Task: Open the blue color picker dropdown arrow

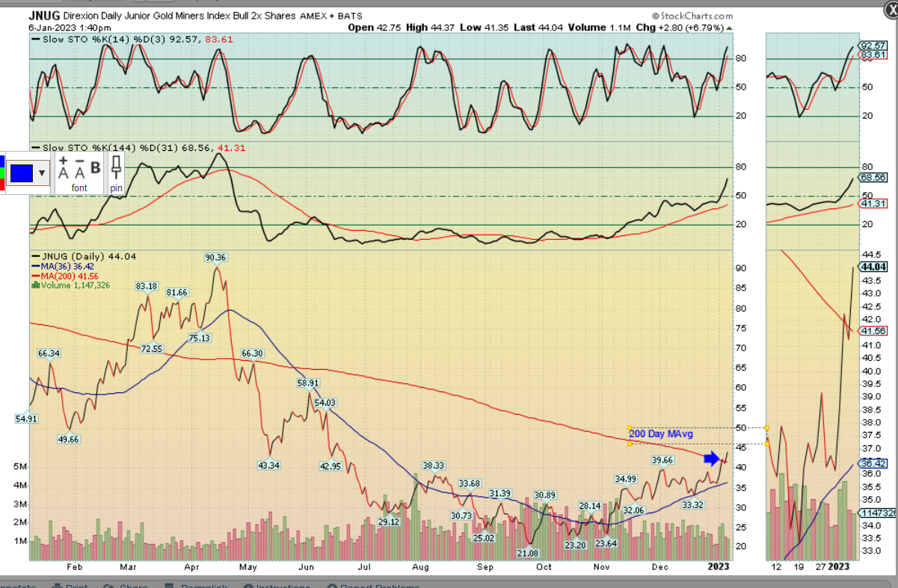Action: click(x=41, y=173)
